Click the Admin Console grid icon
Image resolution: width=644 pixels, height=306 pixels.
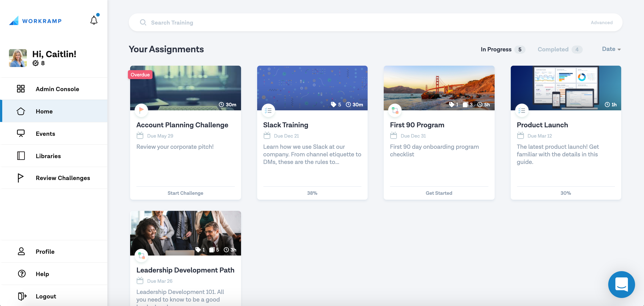tap(21, 89)
